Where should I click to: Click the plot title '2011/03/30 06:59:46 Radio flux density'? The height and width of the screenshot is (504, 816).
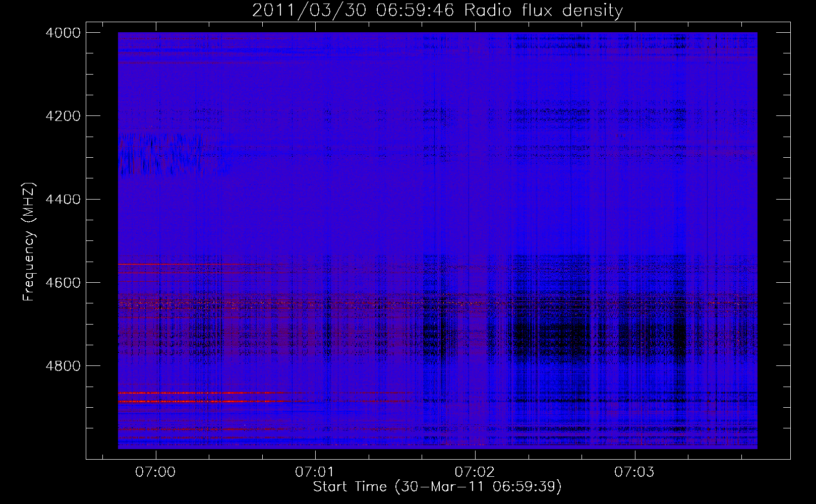(x=437, y=10)
